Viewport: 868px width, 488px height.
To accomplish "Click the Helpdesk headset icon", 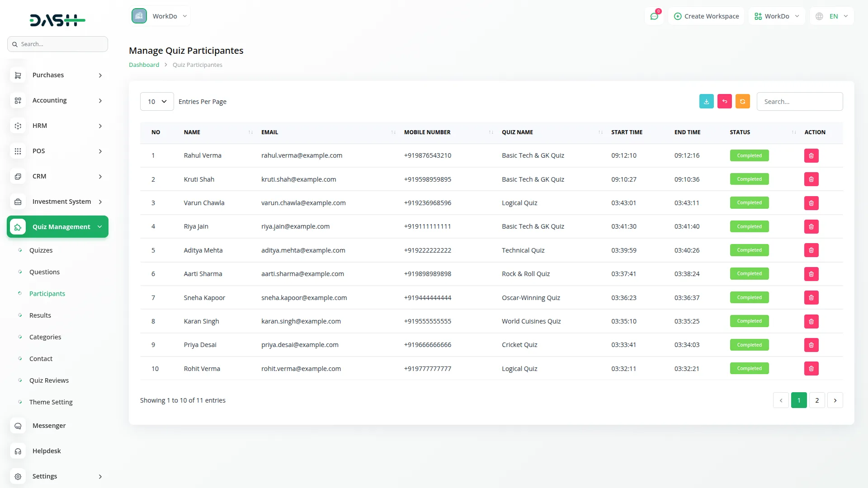I will tap(18, 451).
